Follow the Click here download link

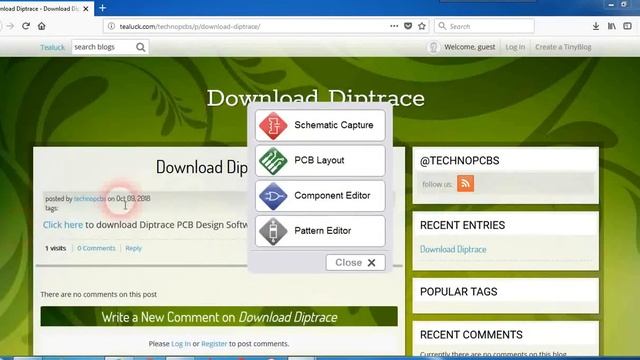click(63, 225)
